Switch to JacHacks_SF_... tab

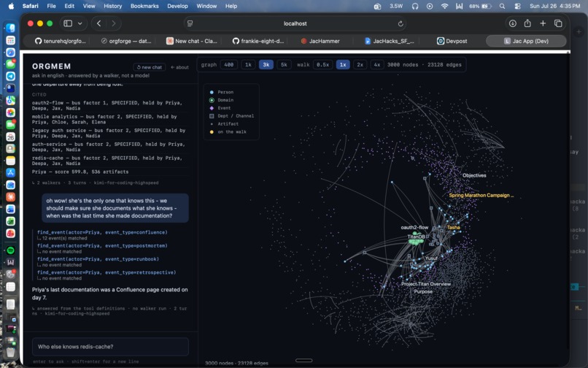[390, 41]
